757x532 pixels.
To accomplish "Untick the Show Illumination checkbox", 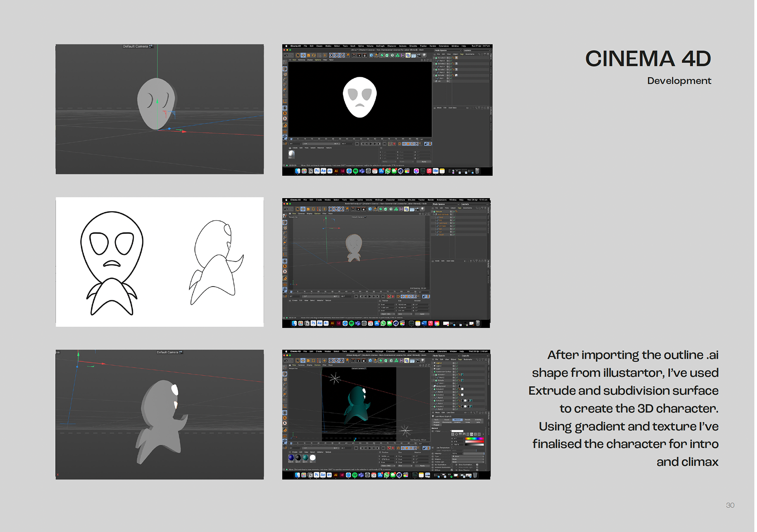I will [x=477, y=465].
